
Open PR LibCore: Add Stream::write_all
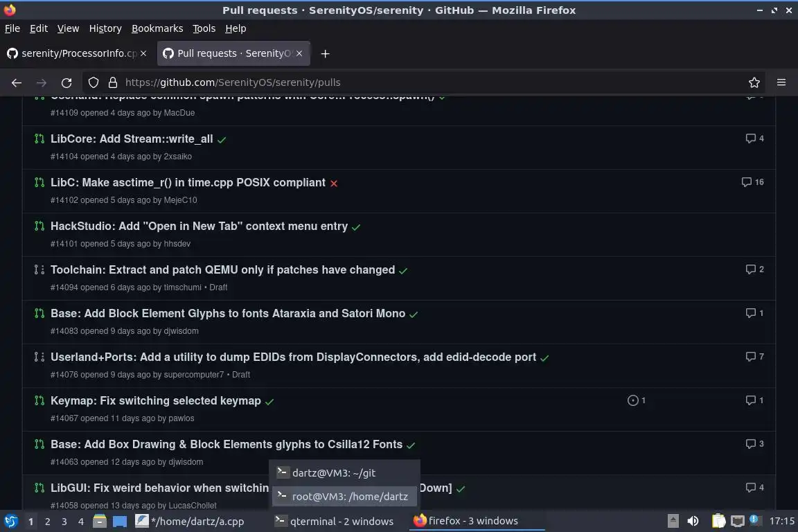tap(132, 139)
